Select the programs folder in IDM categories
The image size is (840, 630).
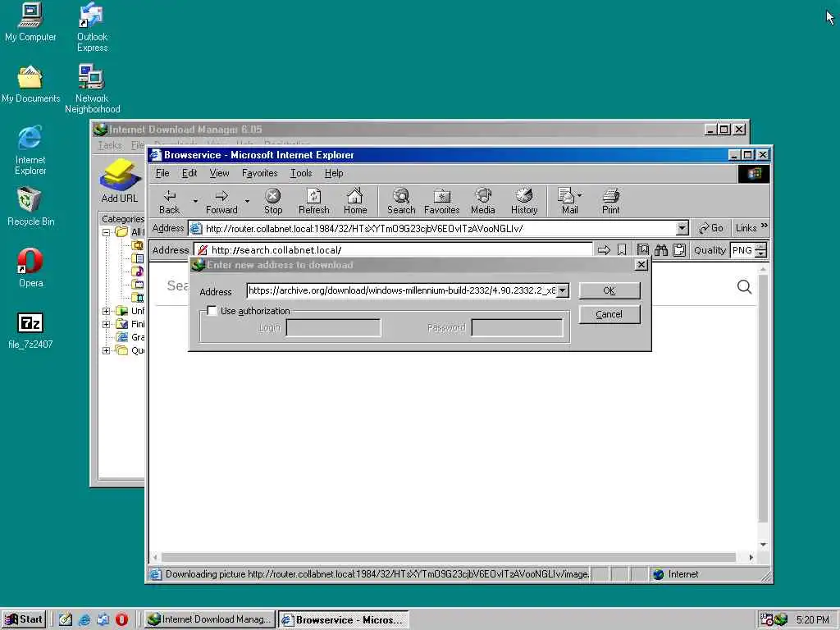coord(138,285)
